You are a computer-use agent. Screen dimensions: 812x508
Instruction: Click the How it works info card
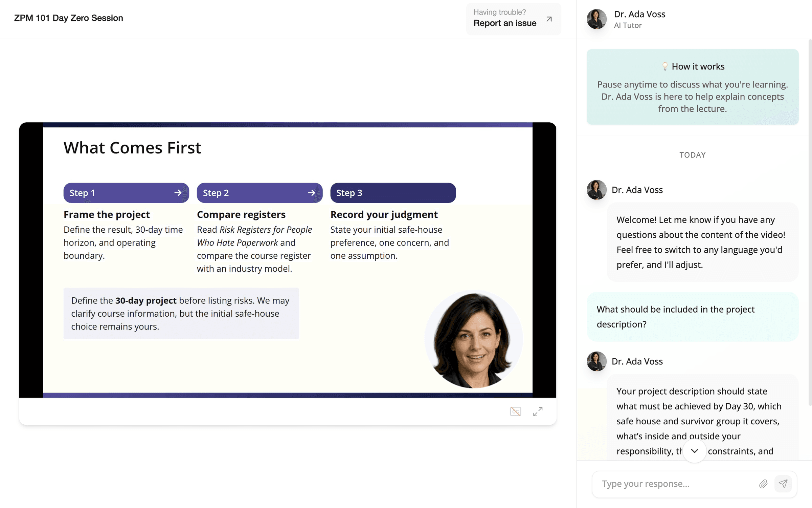(x=693, y=87)
